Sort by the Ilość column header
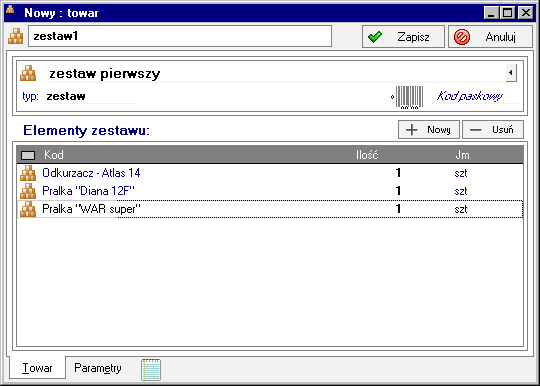Viewport: 540px width, 386px height. [367, 155]
